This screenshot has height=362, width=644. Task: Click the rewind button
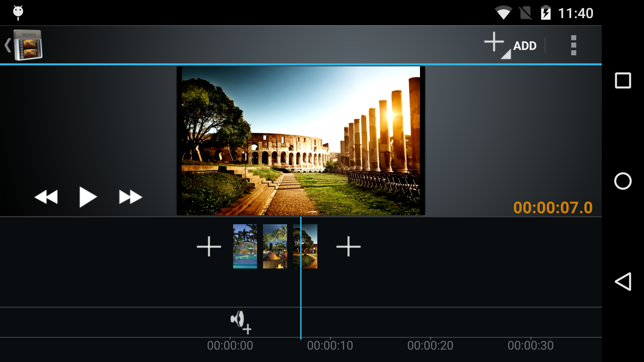coord(46,197)
